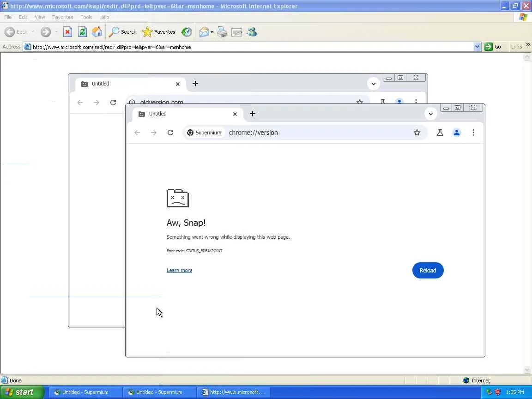Expand the Back button history dropdown
This screenshot has width=532, height=399.
pyautogui.click(x=33, y=32)
